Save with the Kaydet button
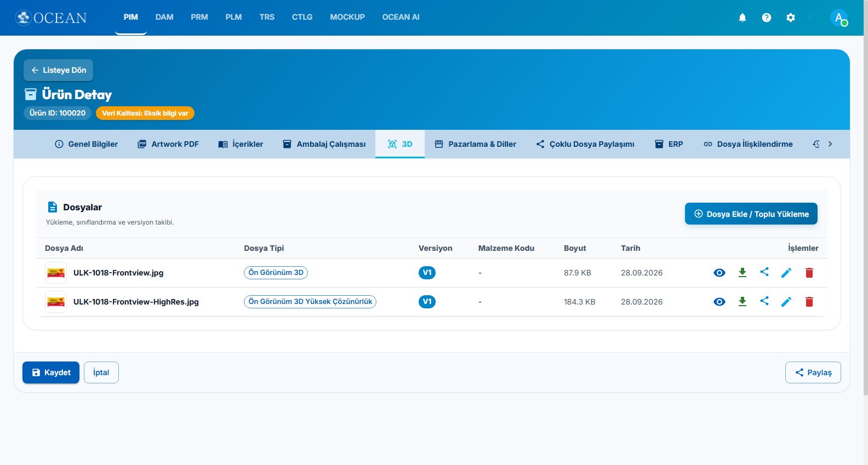 click(51, 372)
